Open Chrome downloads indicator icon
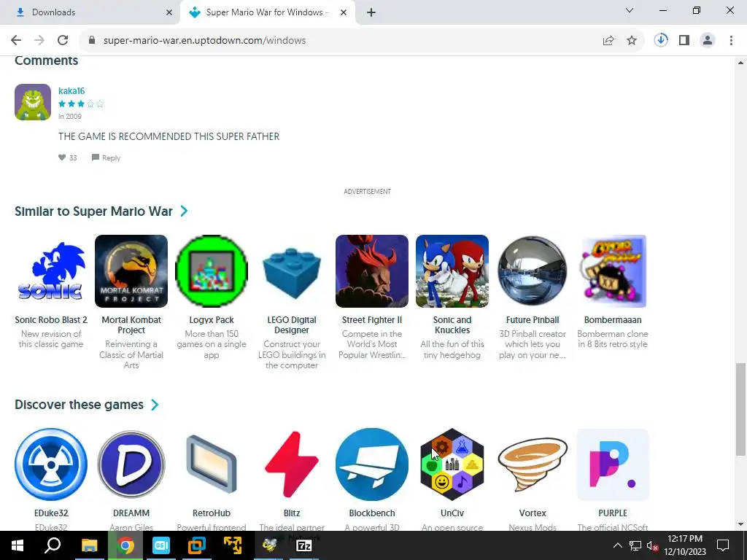This screenshot has height=560, width=747. (x=661, y=41)
